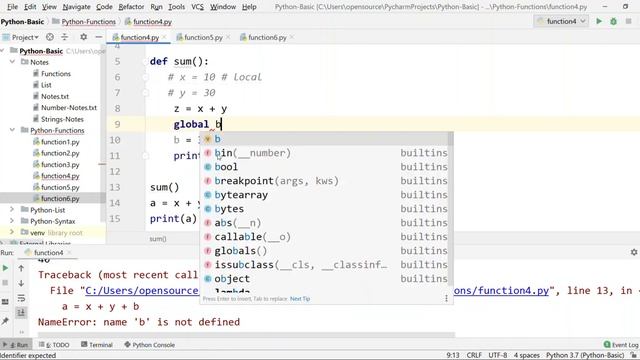
Task: Click the scroll-from-source target icon
Action: 50,37
